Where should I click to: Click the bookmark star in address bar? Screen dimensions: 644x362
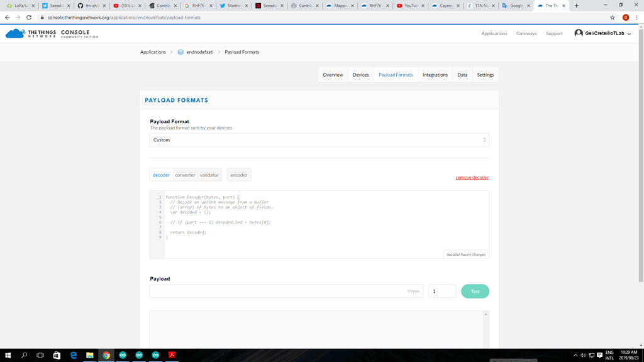(x=612, y=18)
